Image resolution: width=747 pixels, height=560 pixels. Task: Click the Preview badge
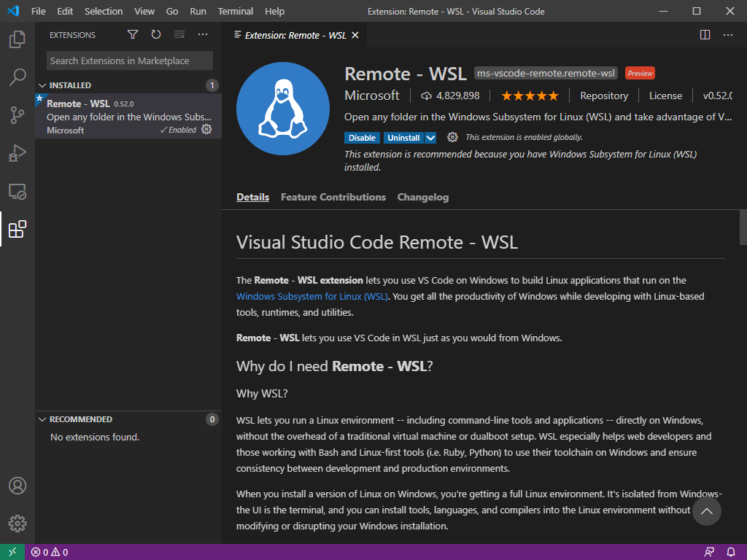point(640,74)
